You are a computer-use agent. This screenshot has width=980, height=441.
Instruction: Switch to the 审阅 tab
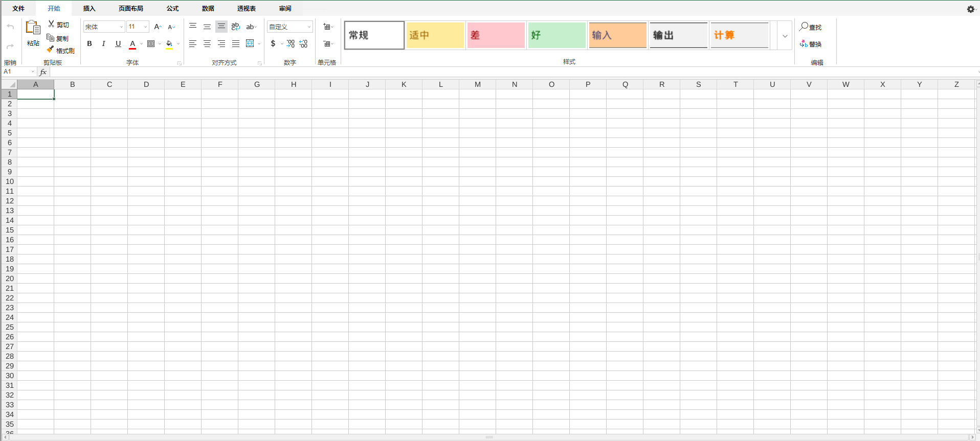coord(285,9)
